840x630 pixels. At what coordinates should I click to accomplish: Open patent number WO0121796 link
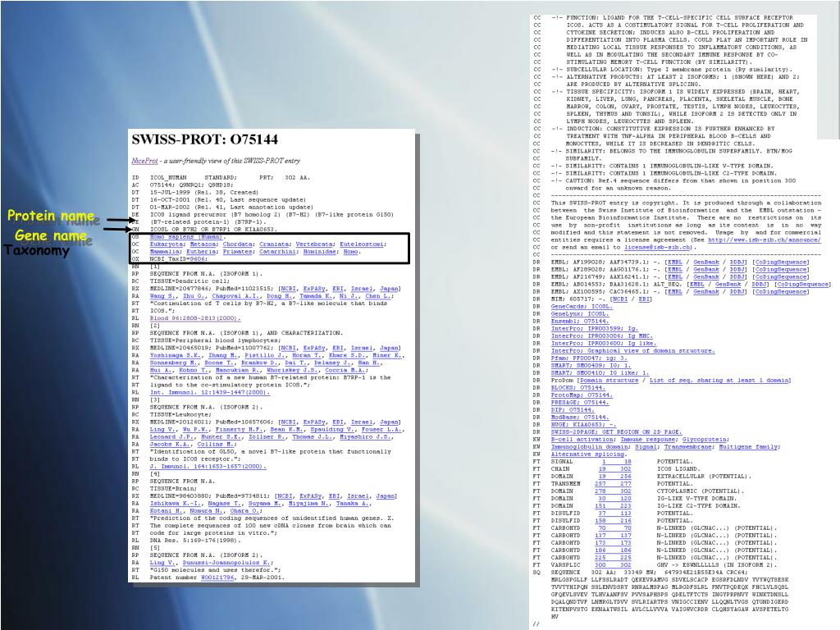(217, 577)
